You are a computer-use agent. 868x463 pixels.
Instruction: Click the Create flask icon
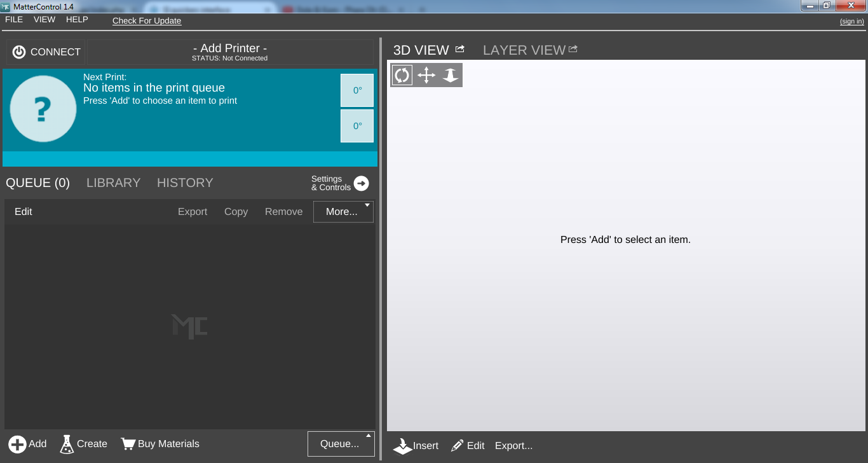(67, 444)
